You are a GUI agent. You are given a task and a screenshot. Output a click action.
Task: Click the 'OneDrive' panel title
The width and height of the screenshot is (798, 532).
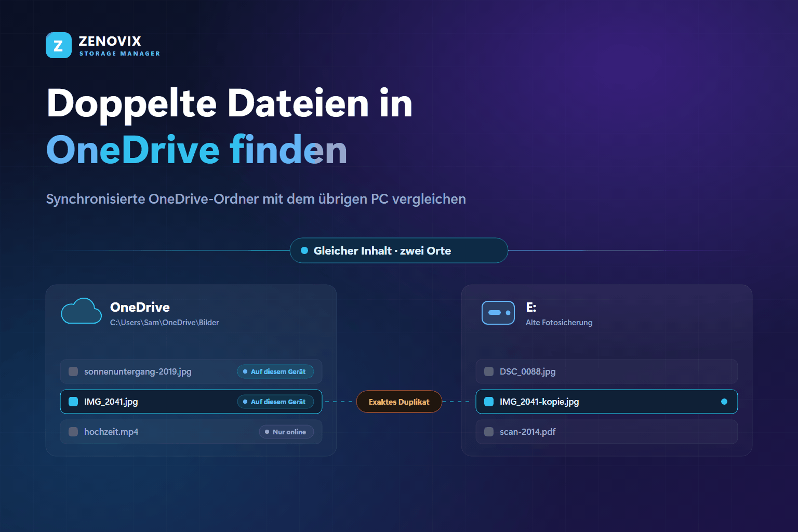point(140,307)
